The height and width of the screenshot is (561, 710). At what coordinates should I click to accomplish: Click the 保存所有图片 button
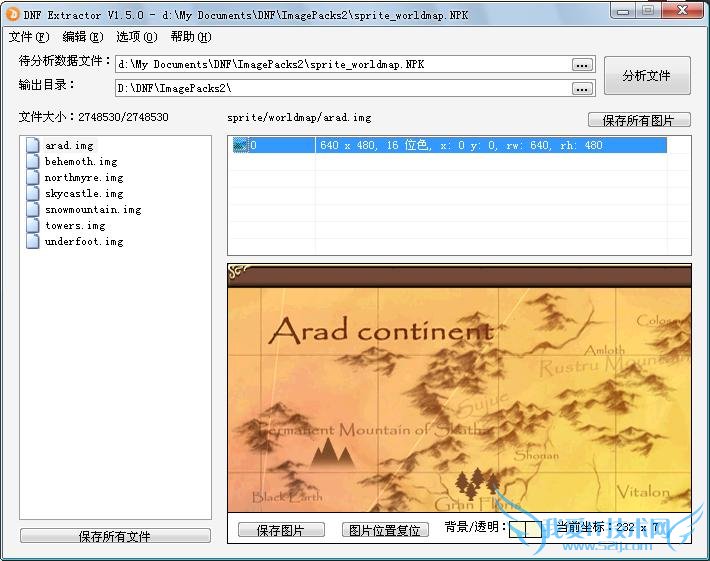pyautogui.click(x=639, y=120)
